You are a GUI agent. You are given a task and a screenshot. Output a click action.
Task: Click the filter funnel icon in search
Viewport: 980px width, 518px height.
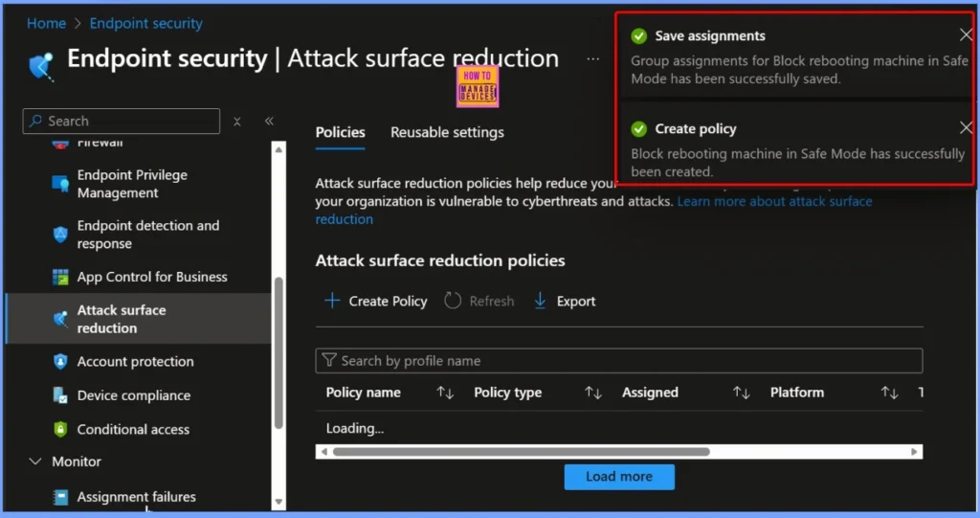329,360
